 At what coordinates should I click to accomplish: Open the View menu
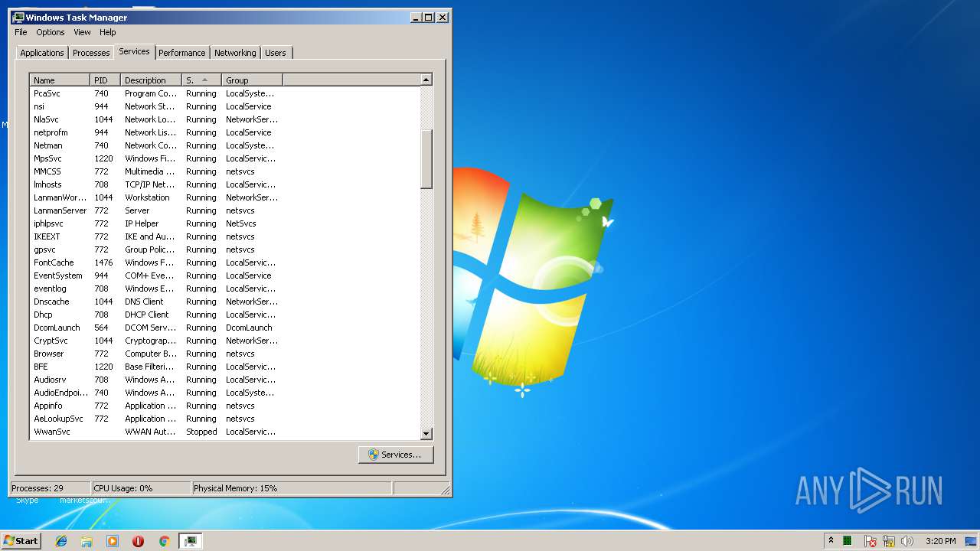(82, 32)
